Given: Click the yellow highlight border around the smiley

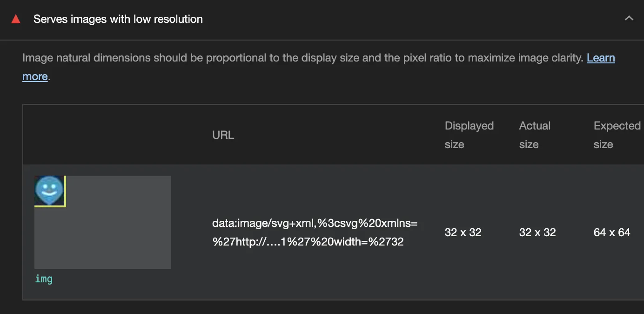Looking at the screenshot, I should point(65,192).
